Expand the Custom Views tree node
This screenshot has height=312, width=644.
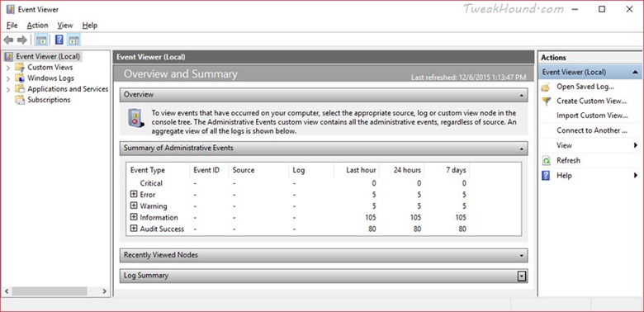[x=8, y=68]
